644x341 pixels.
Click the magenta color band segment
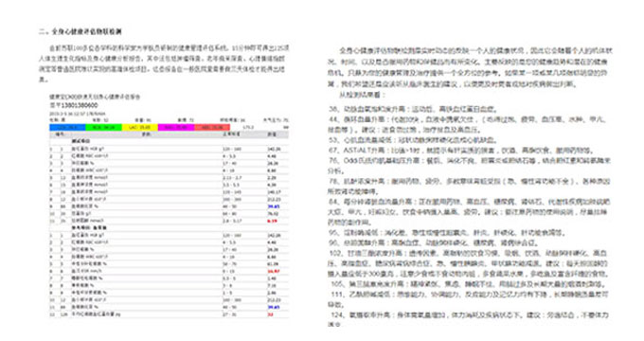pos(176,127)
